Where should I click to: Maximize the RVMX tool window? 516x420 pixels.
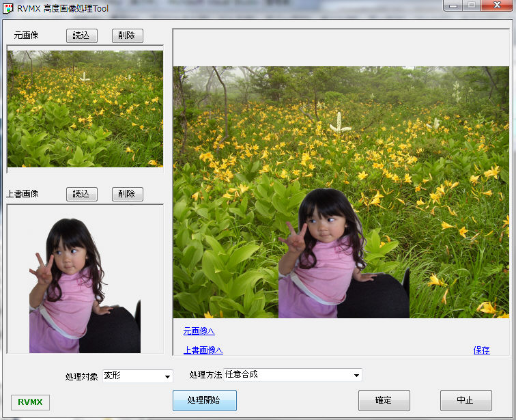coord(471,5)
